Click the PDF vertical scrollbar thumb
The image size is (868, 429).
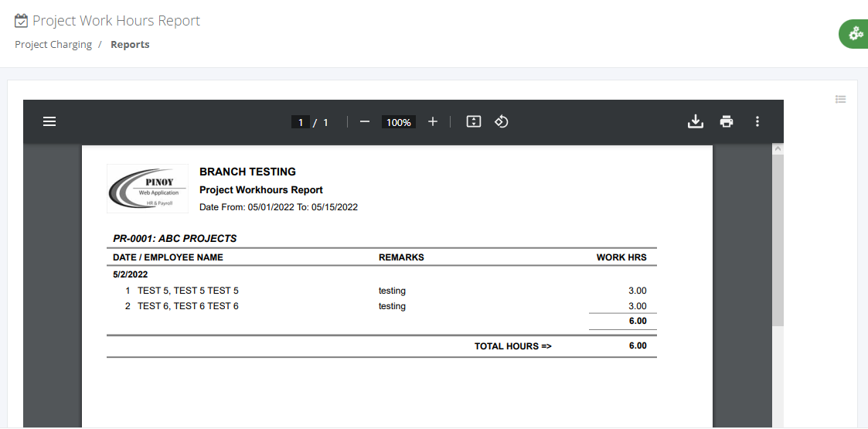point(778,240)
